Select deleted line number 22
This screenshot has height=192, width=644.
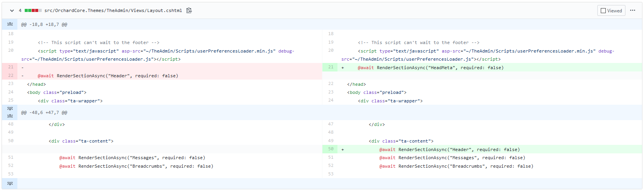[11, 76]
